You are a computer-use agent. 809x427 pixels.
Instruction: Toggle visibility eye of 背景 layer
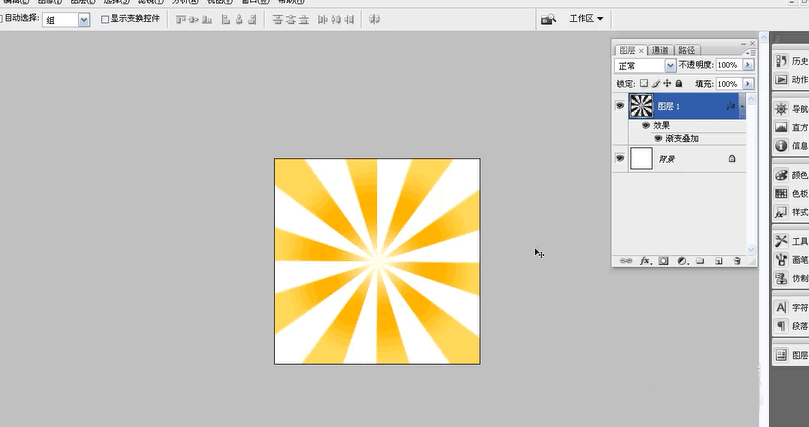620,158
